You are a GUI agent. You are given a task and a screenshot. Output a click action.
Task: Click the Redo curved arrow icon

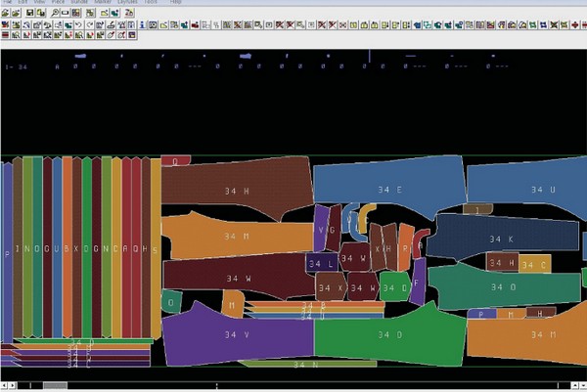pos(89,25)
